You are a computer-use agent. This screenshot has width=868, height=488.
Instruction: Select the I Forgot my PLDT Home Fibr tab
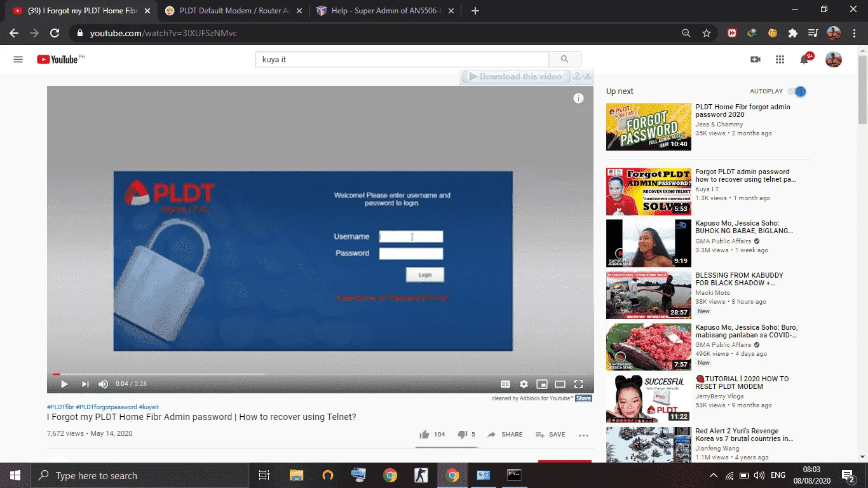pos(81,11)
